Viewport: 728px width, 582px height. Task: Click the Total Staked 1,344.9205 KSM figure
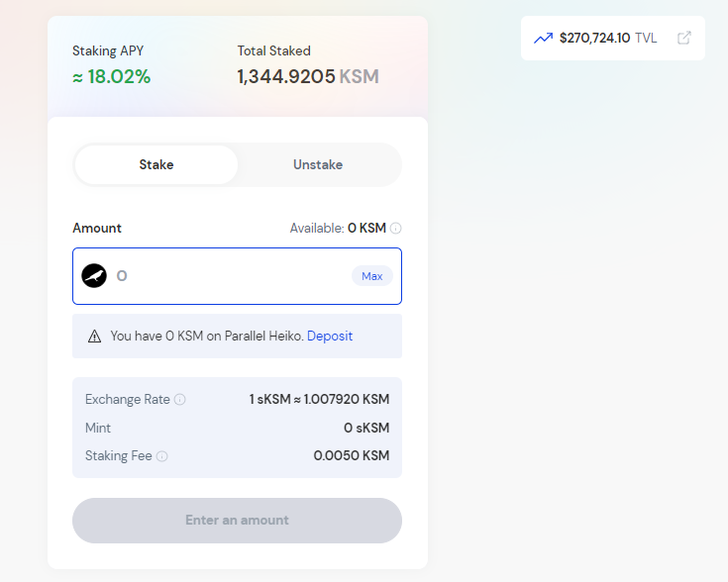coord(308,76)
